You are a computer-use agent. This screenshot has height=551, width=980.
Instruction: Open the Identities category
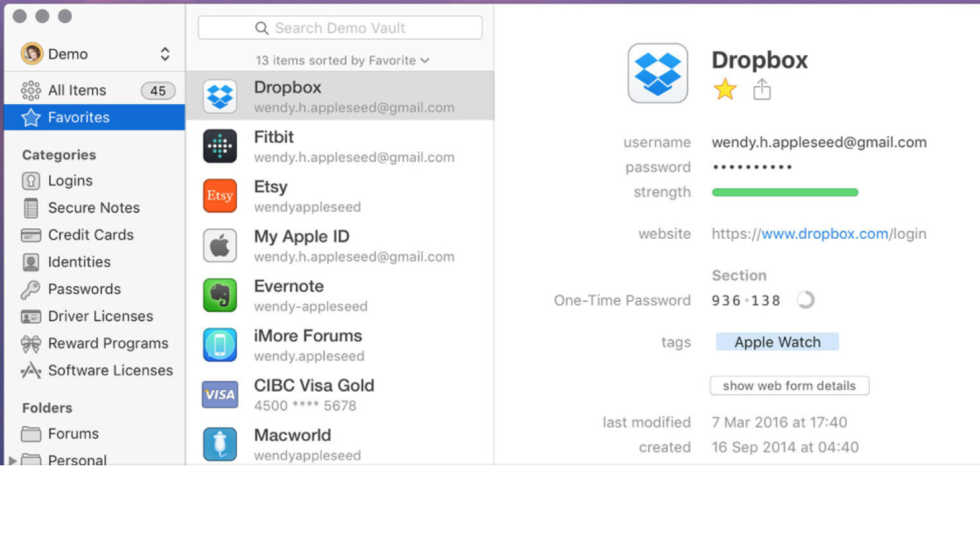80,262
